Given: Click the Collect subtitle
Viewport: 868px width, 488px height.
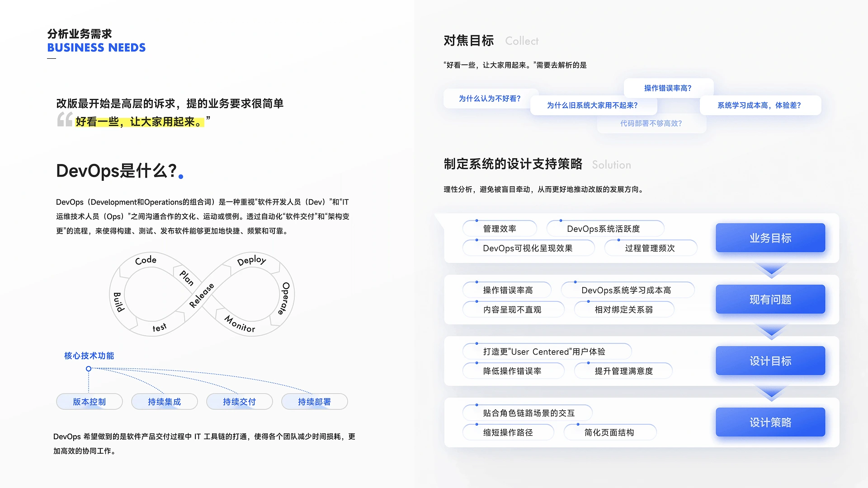Looking at the screenshot, I should (x=522, y=41).
